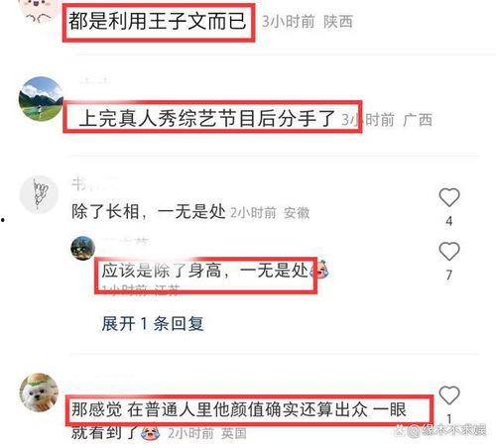Click the crying-laugh emoji after 一无是处
Image resolution: width=496 pixels, height=448 pixels.
click(x=319, y=270)
